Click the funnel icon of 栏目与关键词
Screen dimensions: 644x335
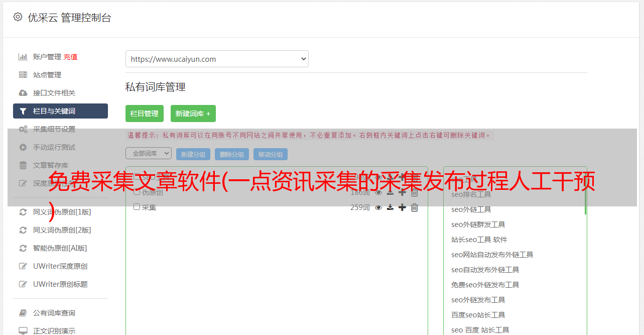point(23,111)
